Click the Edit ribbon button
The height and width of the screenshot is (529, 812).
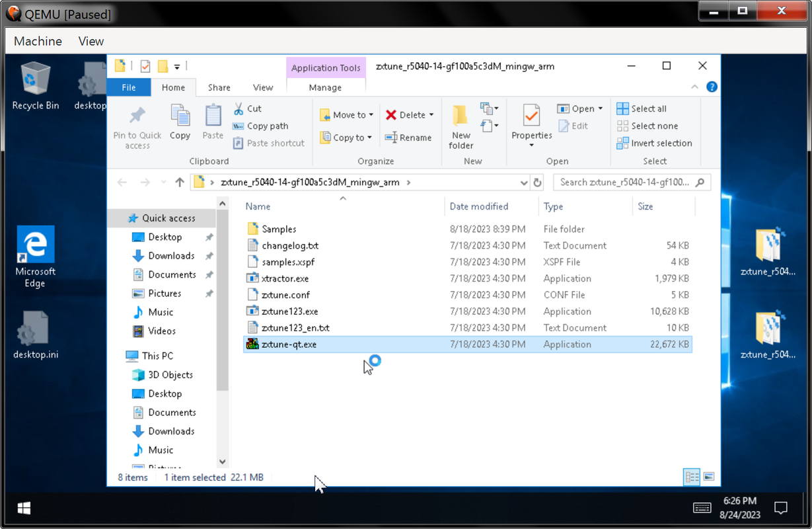[573, 126]
